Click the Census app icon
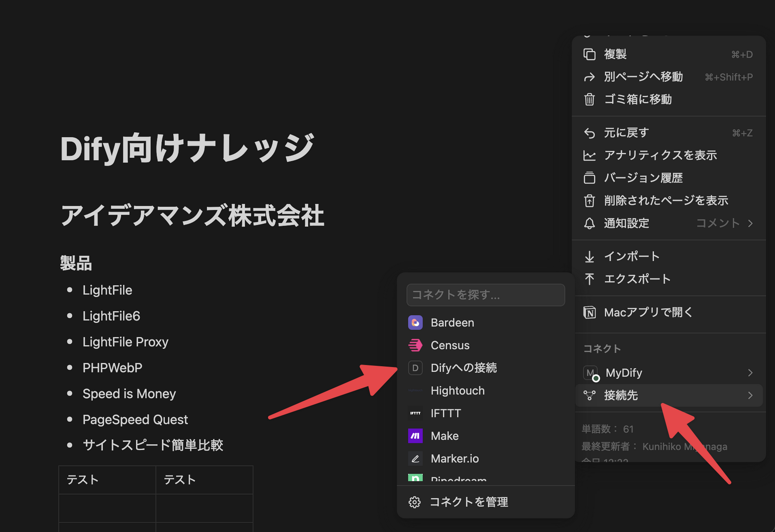The height and width of the screenshot is (532, 775). pos(416,345)
